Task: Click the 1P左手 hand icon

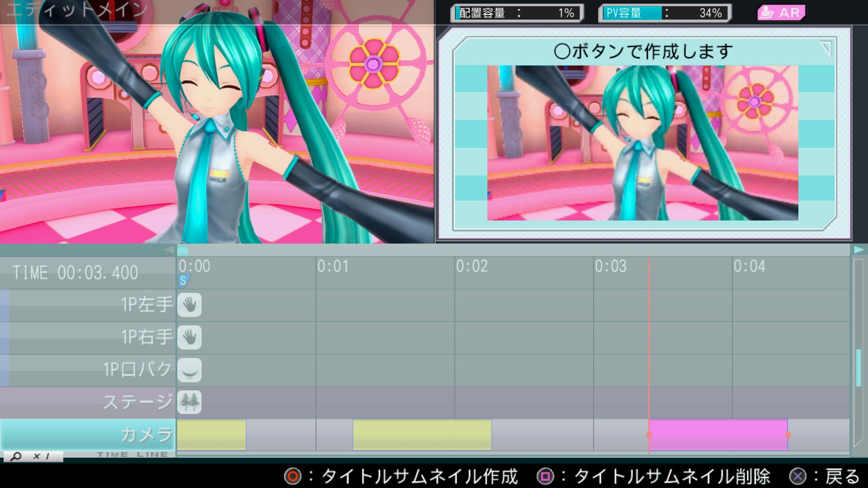Action: click(189, 305)
